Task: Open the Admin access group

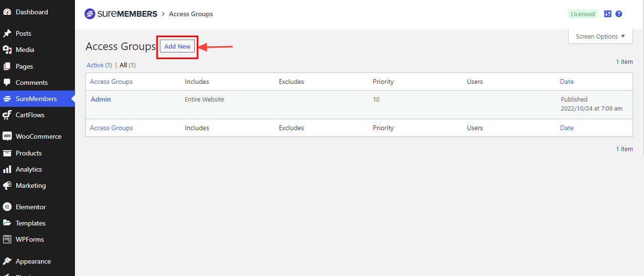Action: click(101, 99)
